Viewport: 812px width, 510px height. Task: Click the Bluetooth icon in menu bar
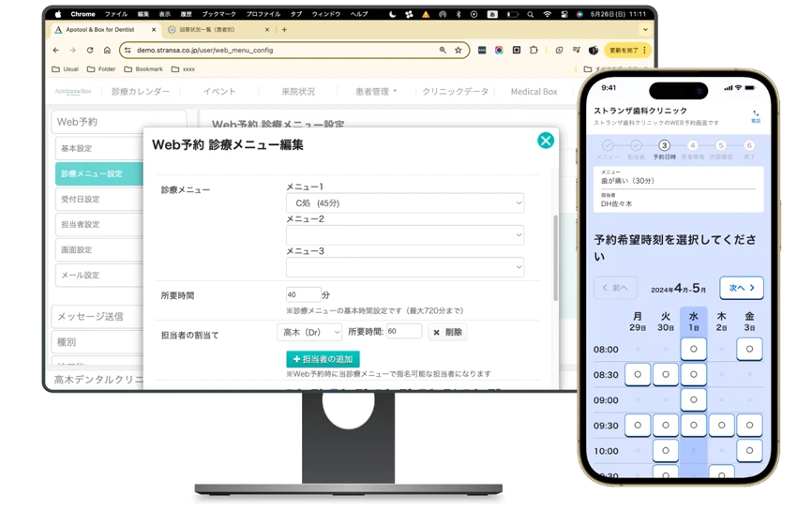pos(459,14)
